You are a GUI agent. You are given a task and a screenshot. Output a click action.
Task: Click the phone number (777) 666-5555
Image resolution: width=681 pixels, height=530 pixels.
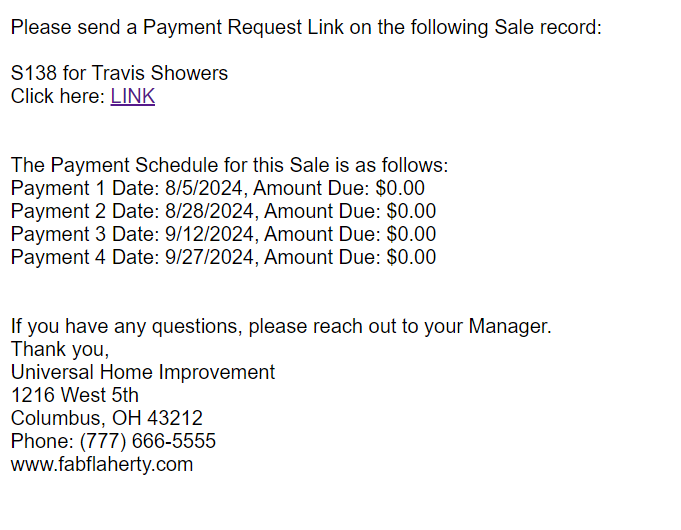pos(148,441)
